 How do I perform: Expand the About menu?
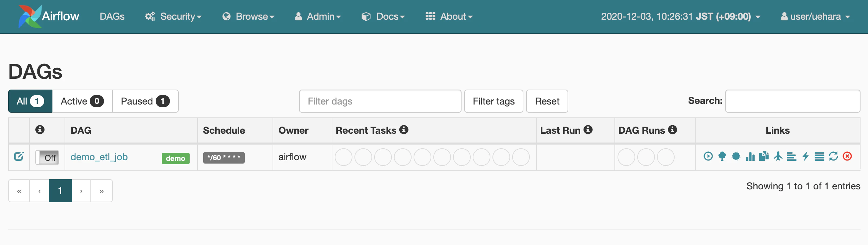tap(449, 16)
